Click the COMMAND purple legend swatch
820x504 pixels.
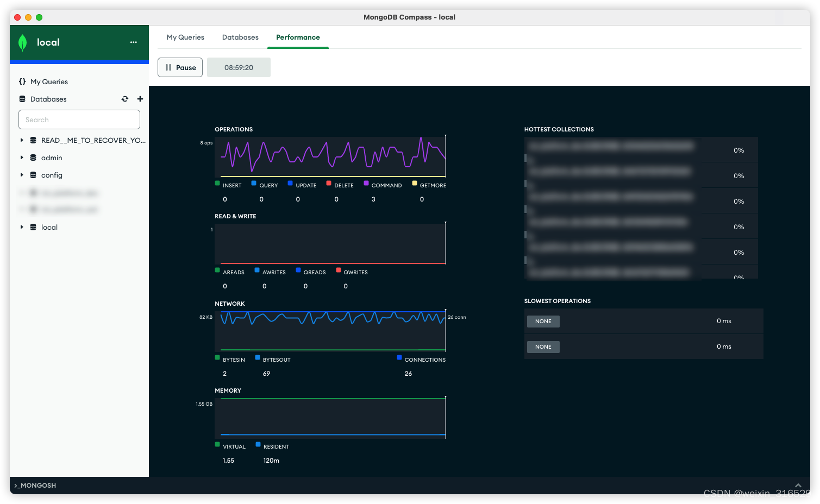(x=366, y=184)
